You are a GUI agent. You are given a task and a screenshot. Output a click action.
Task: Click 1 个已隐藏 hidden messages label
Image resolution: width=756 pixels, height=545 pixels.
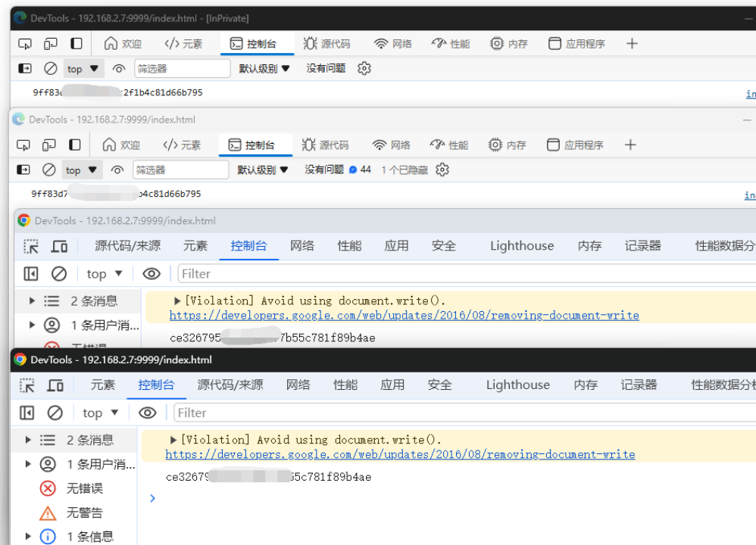pos(405,170)
